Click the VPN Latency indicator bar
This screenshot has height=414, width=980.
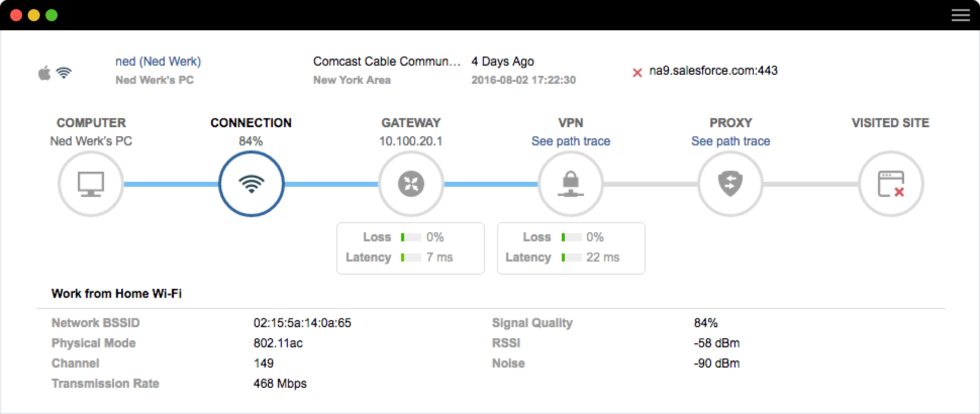571,257
